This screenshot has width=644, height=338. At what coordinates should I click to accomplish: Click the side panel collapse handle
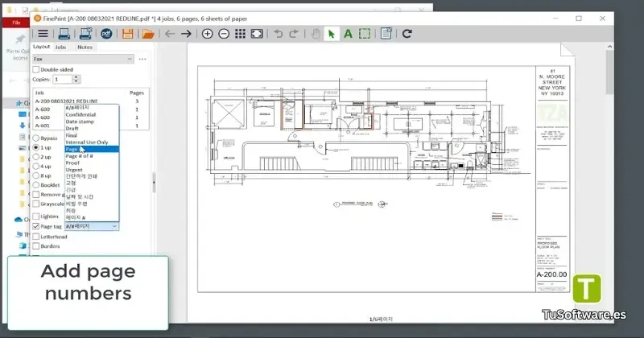tap(154, 183)
